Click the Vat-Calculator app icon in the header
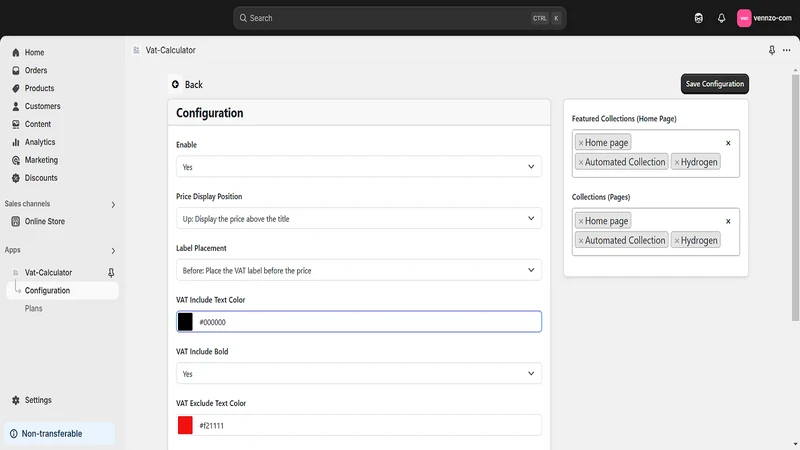This screenshot has width=800, height=450. click(136, 50)
